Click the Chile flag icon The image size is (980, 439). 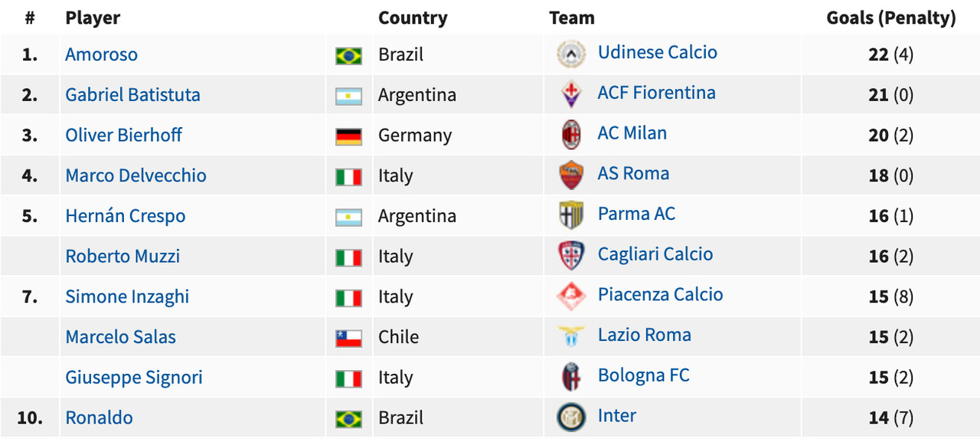tap(348, 338)
